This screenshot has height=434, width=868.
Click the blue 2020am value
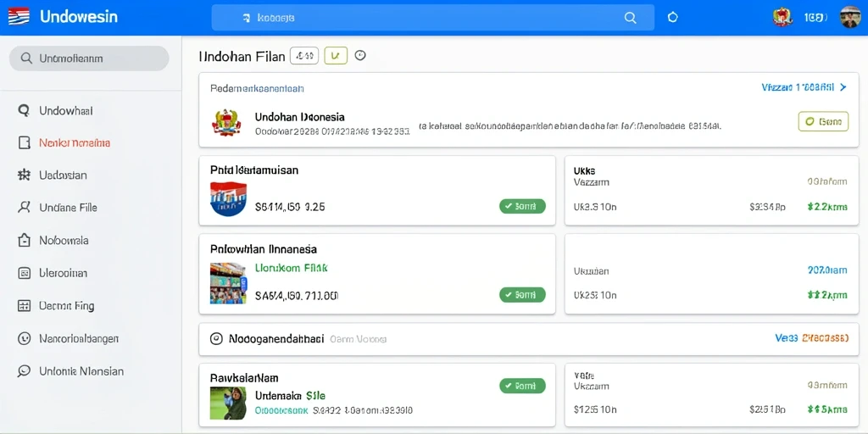click(x=827, y=270)
